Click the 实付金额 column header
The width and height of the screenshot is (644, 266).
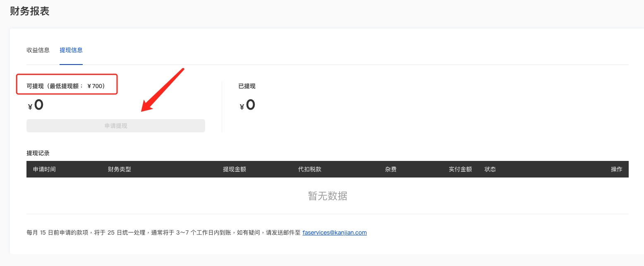click(460, 169)
